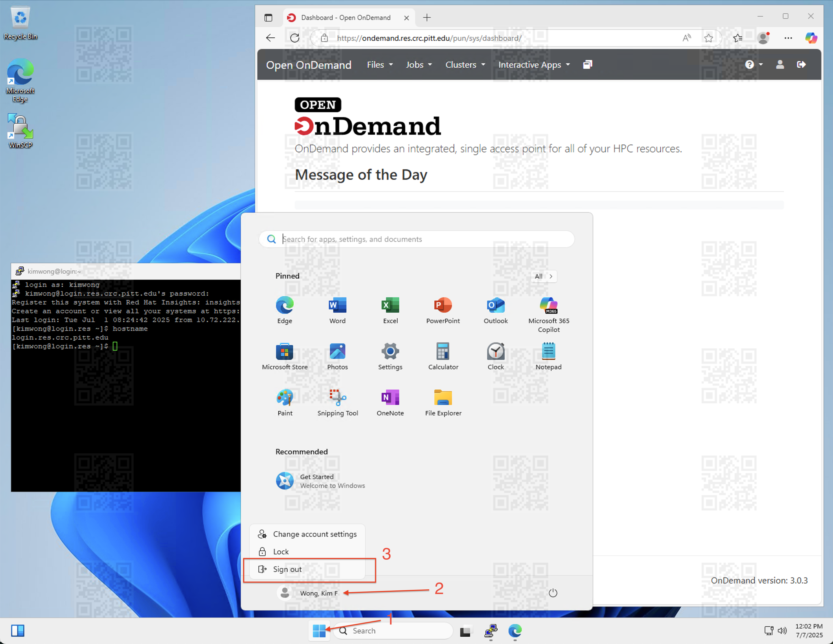Open the PuTTY icon on the taskbar
Screen dimensions: 833x644
pyautogui.click(x=490, y=631)
